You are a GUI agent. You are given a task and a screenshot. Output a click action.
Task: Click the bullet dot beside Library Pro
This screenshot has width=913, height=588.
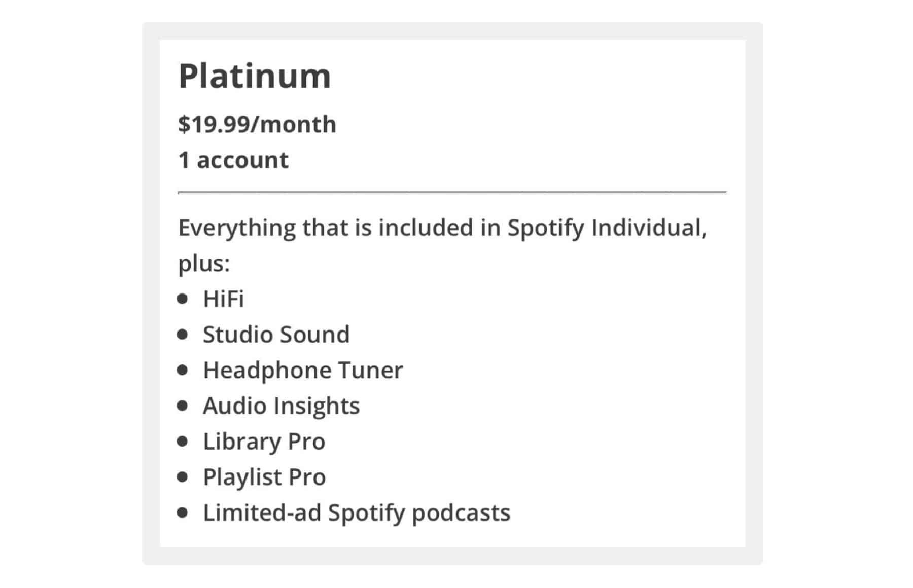point(183,441)
